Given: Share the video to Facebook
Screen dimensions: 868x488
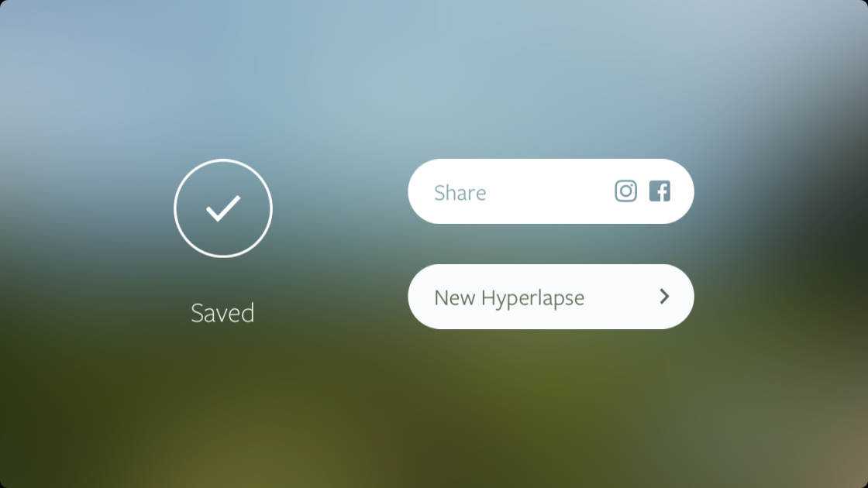Looking at the screenshot, I should point(660,191).
